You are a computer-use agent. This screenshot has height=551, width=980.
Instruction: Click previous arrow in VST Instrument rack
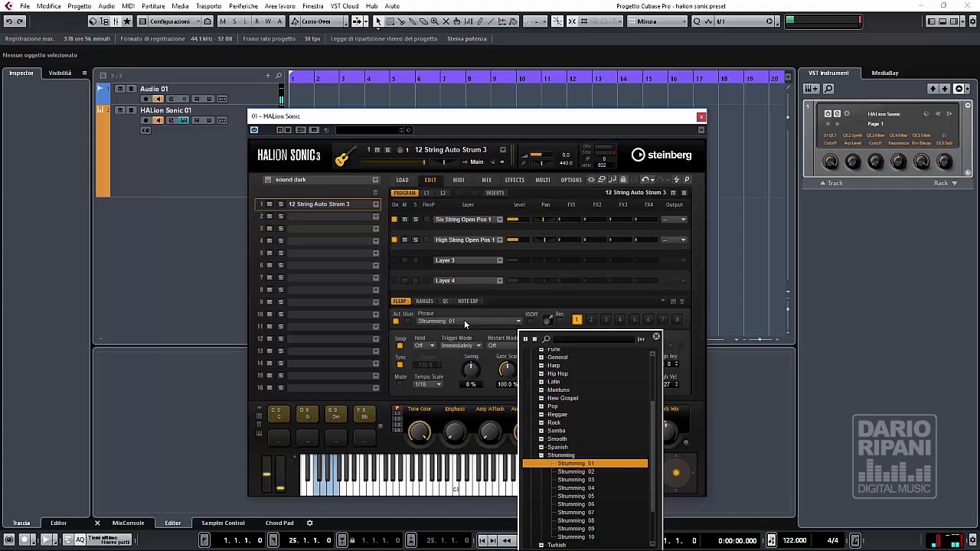click(933, 89)
